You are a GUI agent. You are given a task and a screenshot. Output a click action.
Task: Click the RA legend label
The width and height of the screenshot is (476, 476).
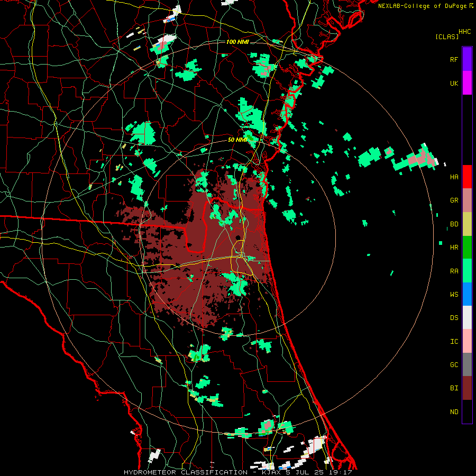[454, 271]
